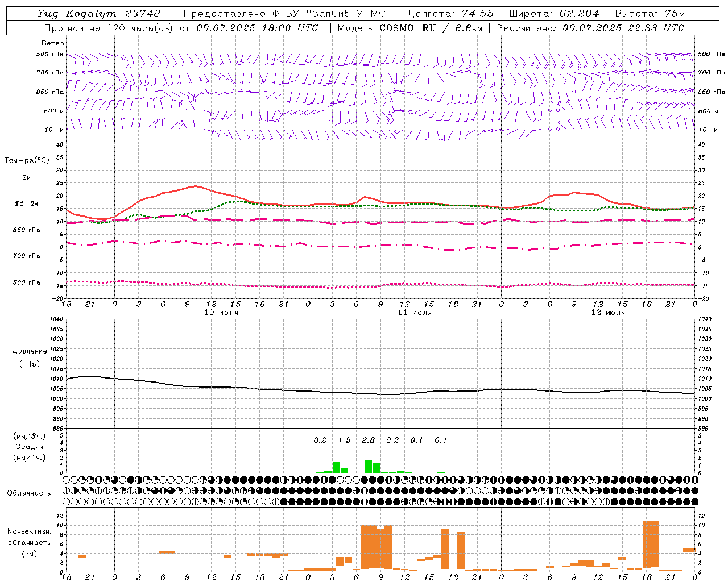Click the 'Рассчитано: 09.07.2025 22:38 UTC' text
The width and height of the screenshot is (728, 582).
pos(590,27)
